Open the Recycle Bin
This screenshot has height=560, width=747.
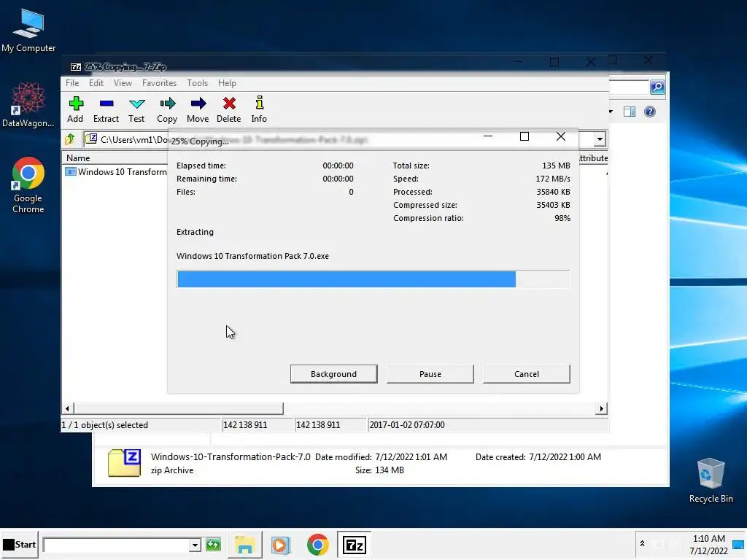point(711,480)
